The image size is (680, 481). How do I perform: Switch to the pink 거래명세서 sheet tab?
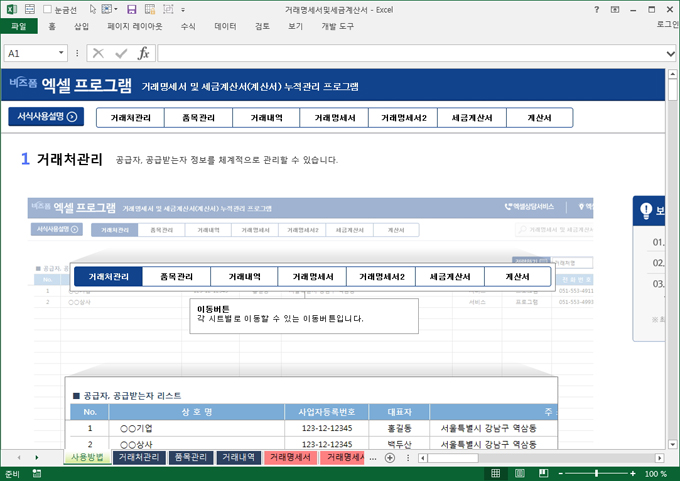click(290, 457)
